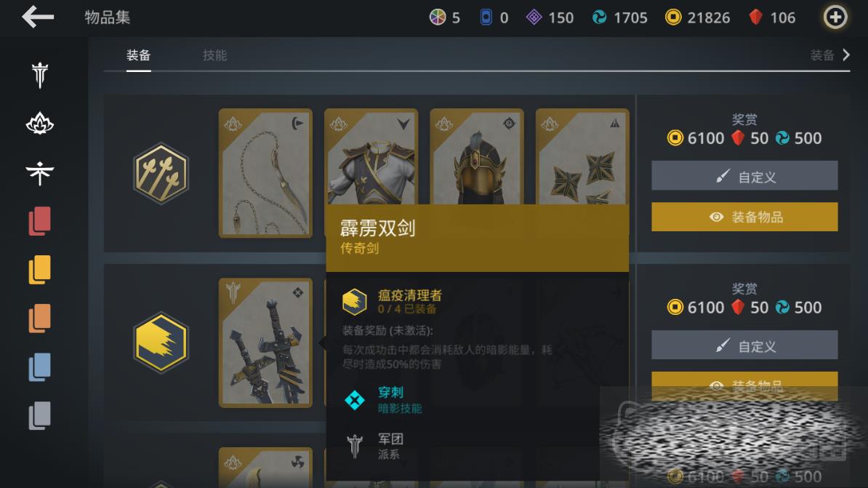Filter by red card rarity
868x488 pixels.
(x=40, y=221)
